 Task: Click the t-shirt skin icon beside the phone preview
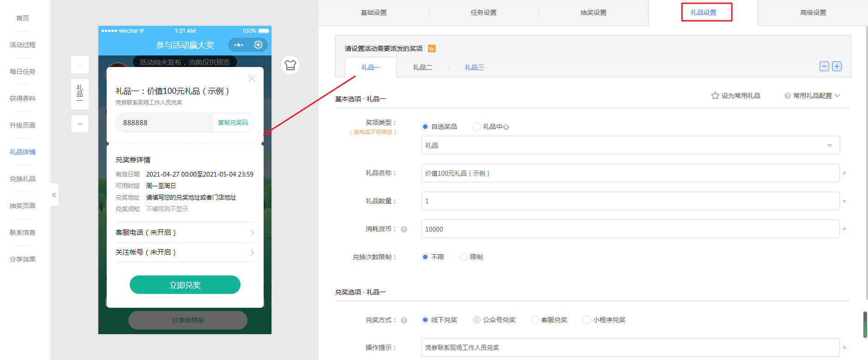(x=290, y=65)
